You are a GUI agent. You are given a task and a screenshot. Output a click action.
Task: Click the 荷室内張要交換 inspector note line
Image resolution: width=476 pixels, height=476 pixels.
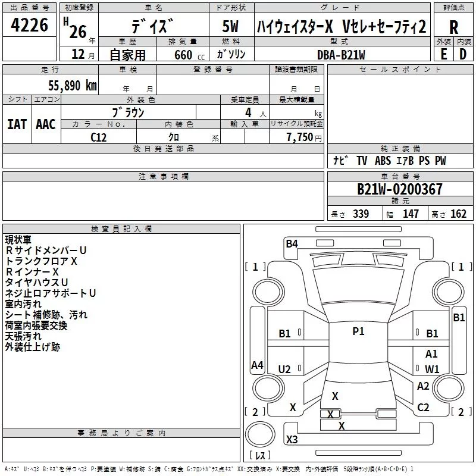36,325
